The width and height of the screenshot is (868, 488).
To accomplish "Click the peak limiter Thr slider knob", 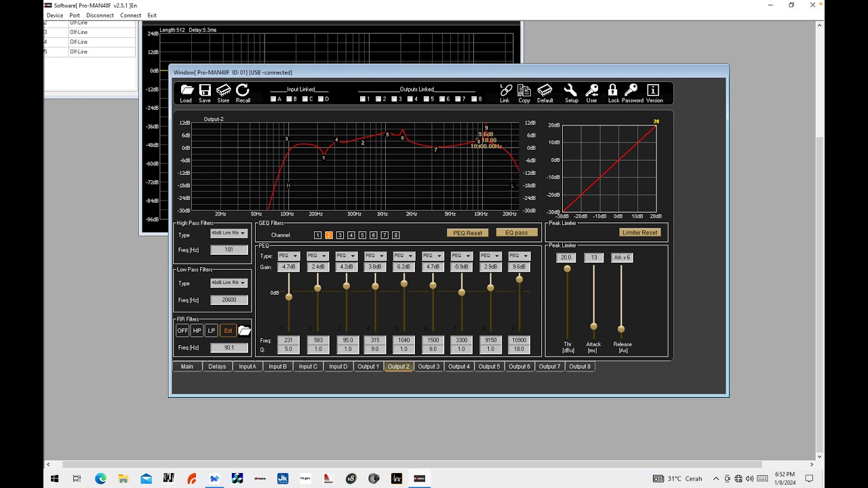I will [x=567, y=268].
